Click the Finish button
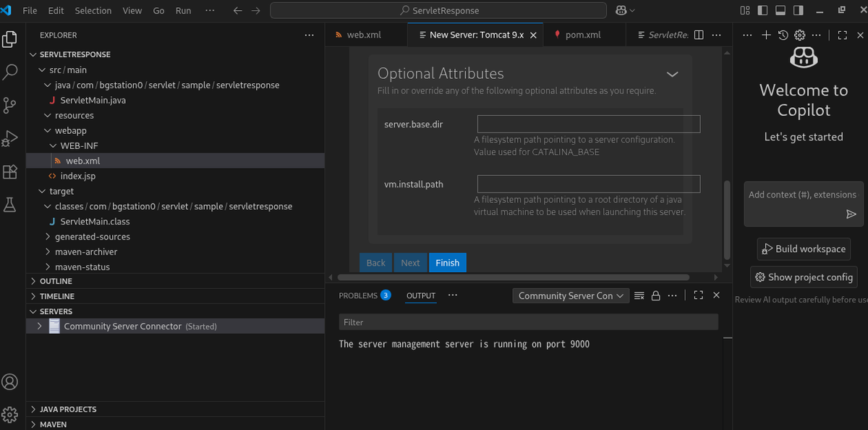This screenshot has width=868, height=430. pyautogui.click(x=447, y=263)
